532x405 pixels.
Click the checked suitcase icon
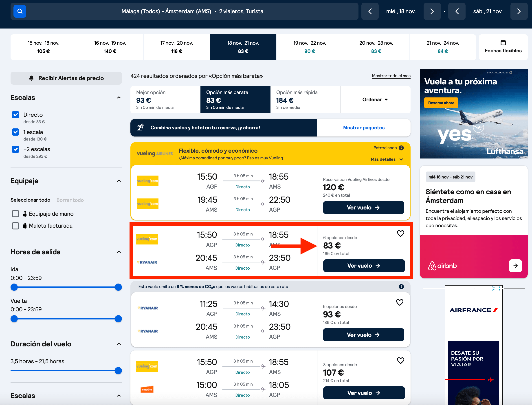25,226
